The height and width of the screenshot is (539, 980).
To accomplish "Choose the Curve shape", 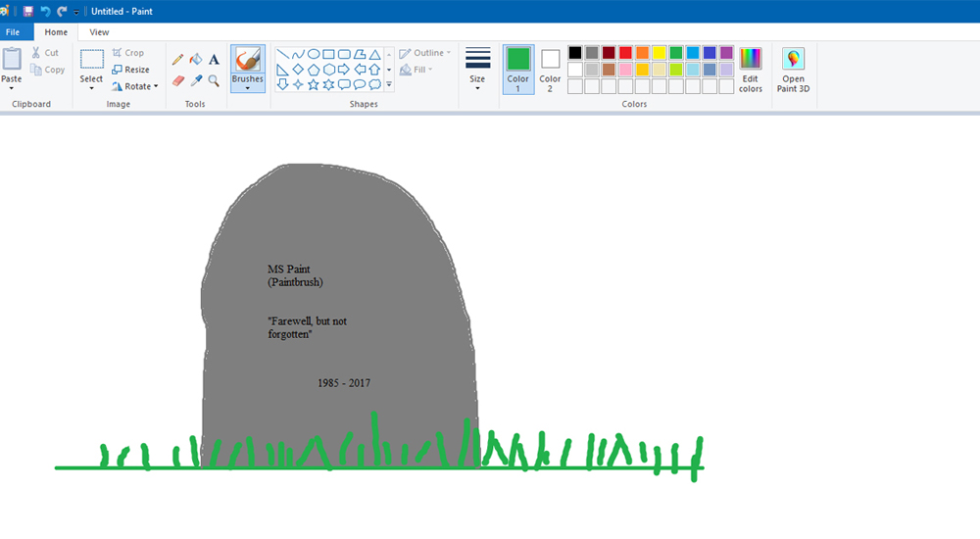I will [298, 55].
